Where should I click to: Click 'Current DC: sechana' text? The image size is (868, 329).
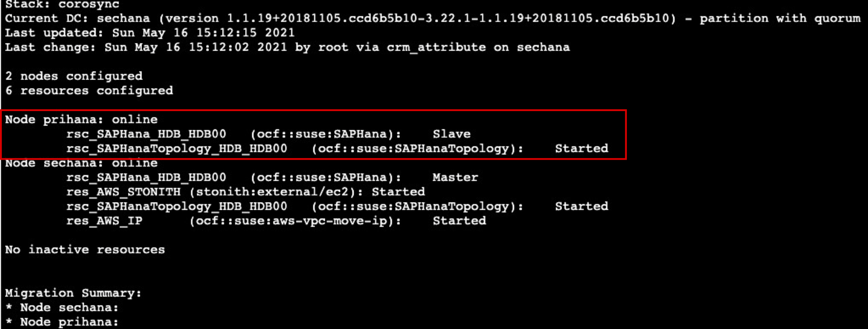click(x=77, y=19)
